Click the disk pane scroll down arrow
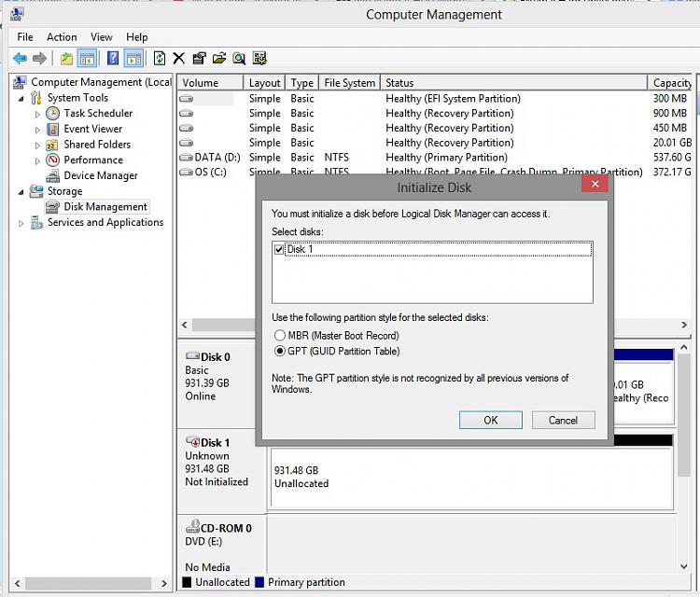Viewport: 700px width, 597px height. click(684, 566)
